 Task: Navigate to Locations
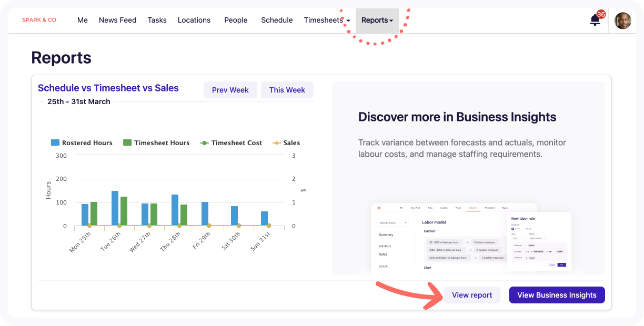(194, 21)
